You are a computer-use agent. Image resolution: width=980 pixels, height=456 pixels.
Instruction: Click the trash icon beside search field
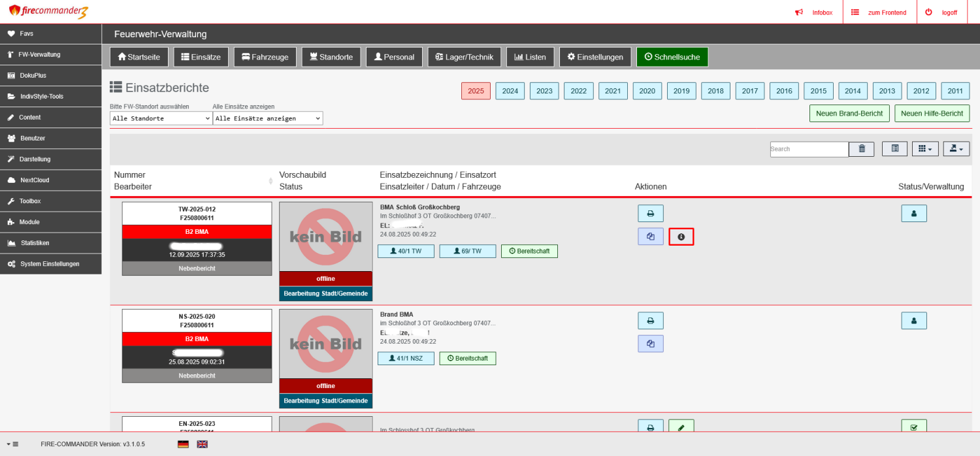click(x=861, y=149)
